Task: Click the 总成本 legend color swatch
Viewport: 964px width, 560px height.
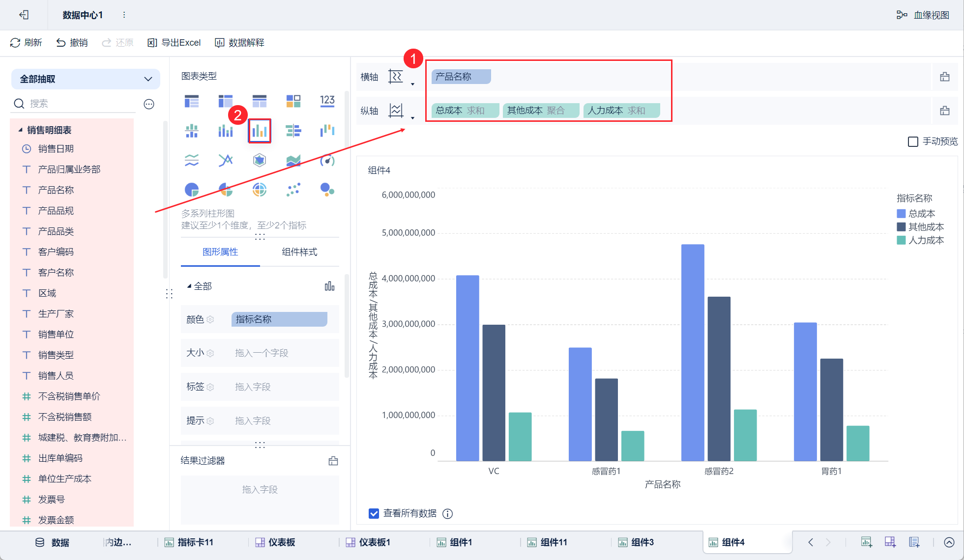Action: coord(901,214)
